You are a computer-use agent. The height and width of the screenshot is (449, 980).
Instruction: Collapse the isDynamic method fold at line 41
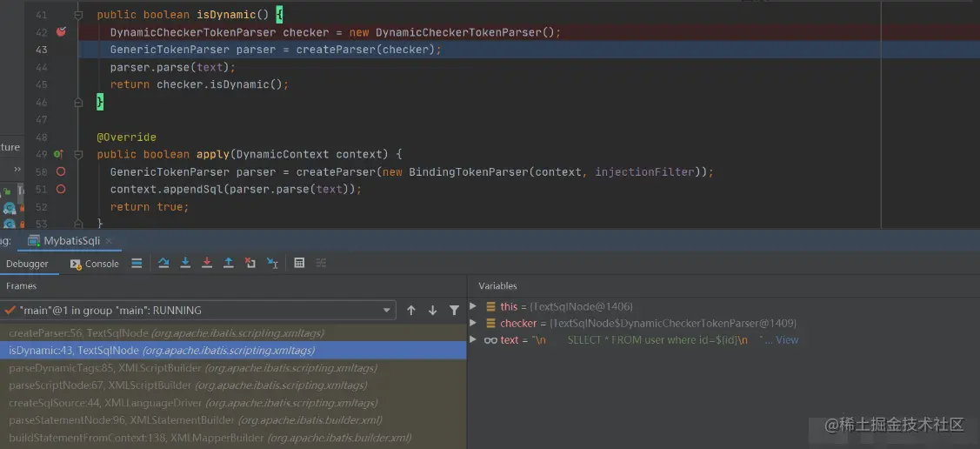click(79, 15)
